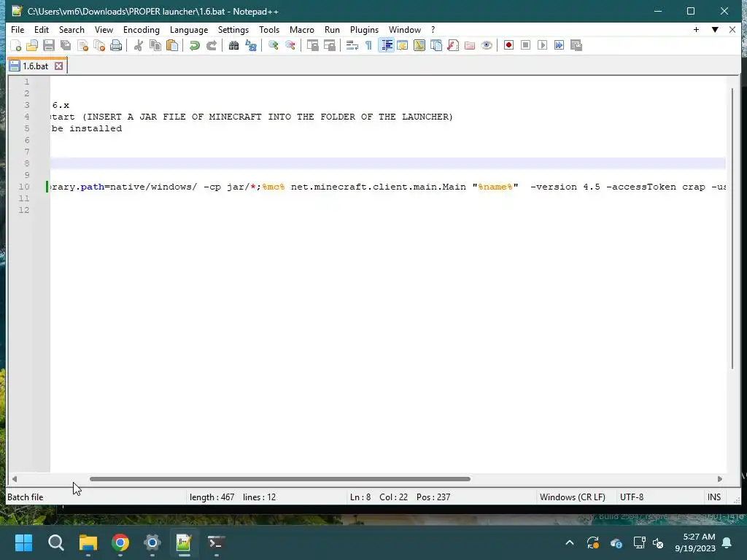Toggle INS insert mode in status bar
Image resolution: width=747 pixels, height=560 pixels.
tap(713, 497)
